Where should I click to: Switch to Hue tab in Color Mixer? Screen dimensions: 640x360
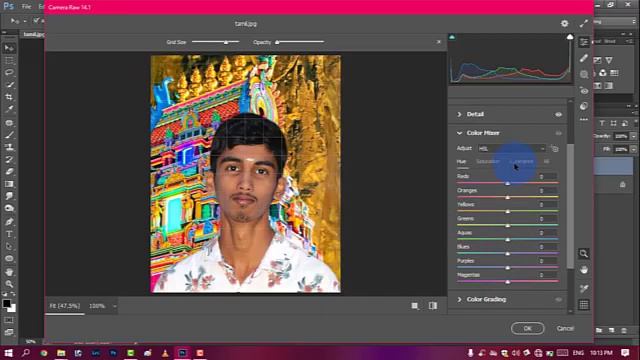(461, 162)
